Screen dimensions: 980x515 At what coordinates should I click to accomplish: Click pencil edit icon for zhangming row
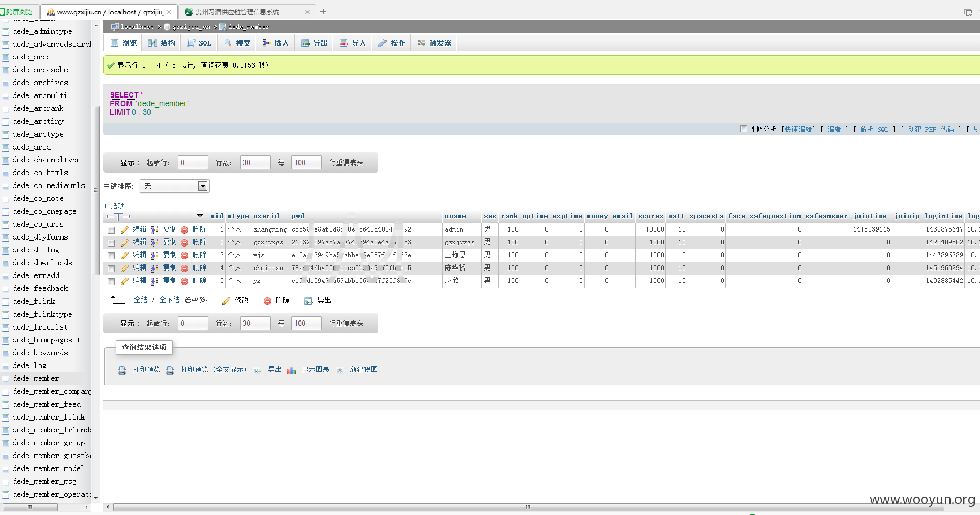(124, 229)
